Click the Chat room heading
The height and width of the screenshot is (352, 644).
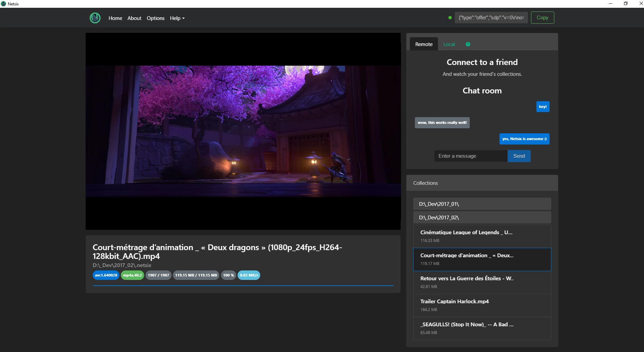coord(482,91)
